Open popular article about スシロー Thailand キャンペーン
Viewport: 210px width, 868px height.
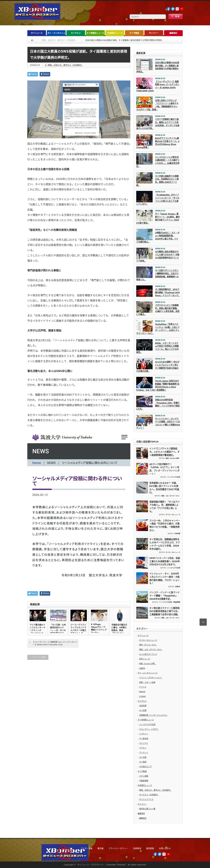tap(164, 525)
